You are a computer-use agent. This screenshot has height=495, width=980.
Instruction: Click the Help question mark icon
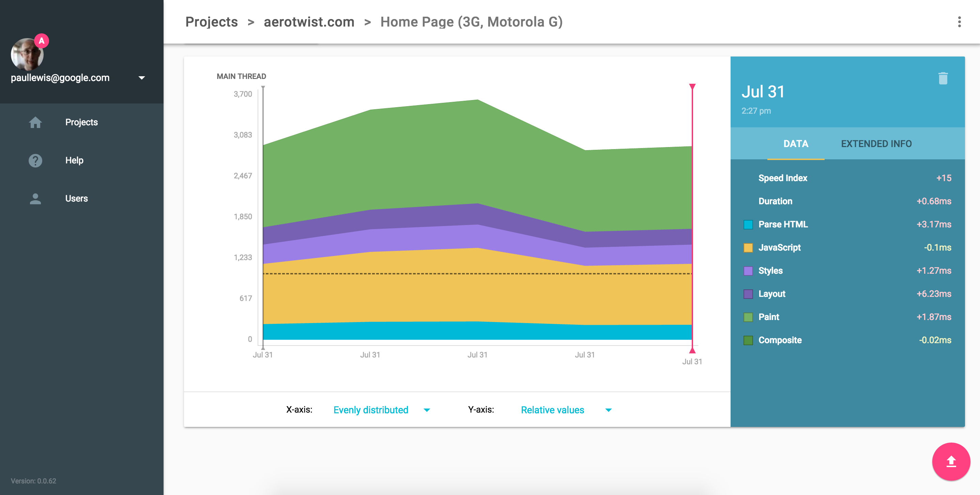coord(35,160)
